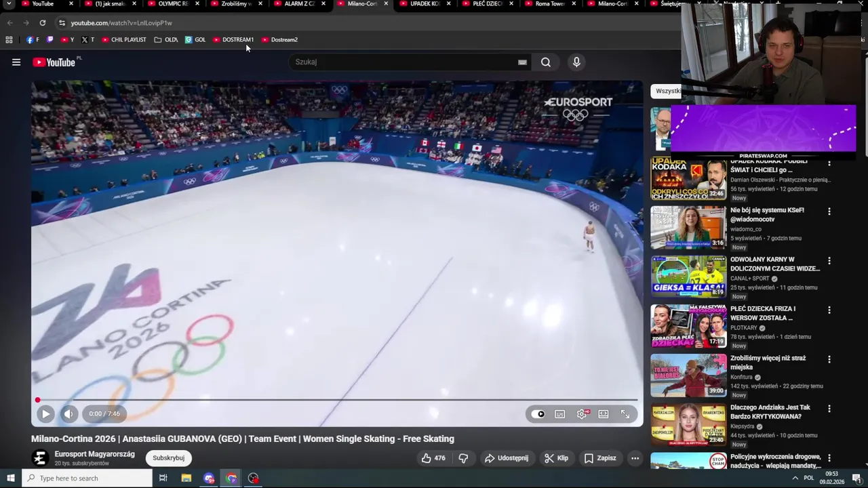Open GIEKSA = KLASA thumbnail video
The image size is (868, 488).
coord(688,277)
